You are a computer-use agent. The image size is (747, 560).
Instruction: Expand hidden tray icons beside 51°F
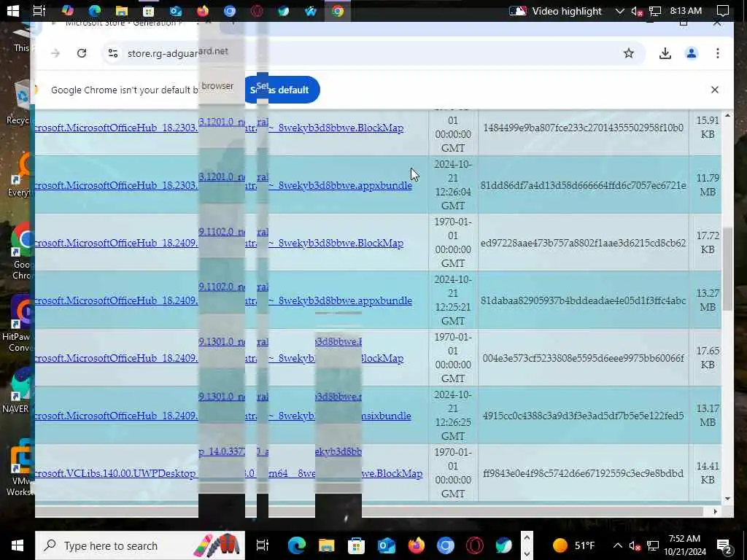point(617,545)
